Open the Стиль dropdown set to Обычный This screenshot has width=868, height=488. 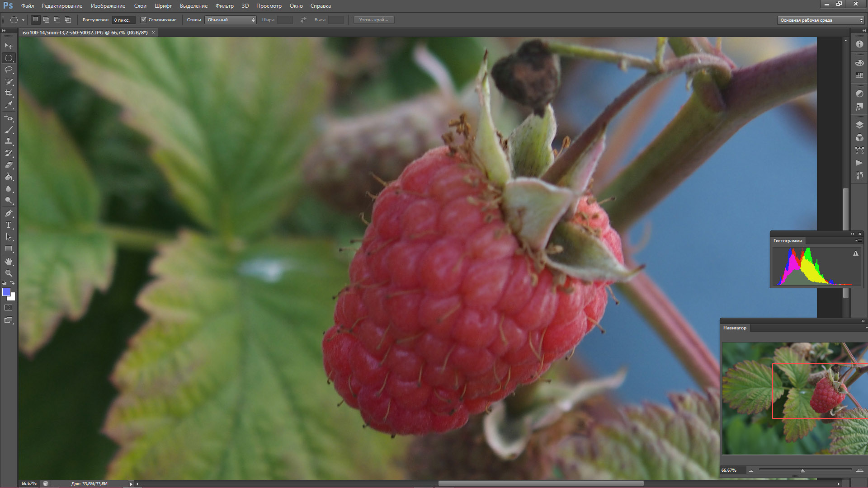(x=231, y=19)
